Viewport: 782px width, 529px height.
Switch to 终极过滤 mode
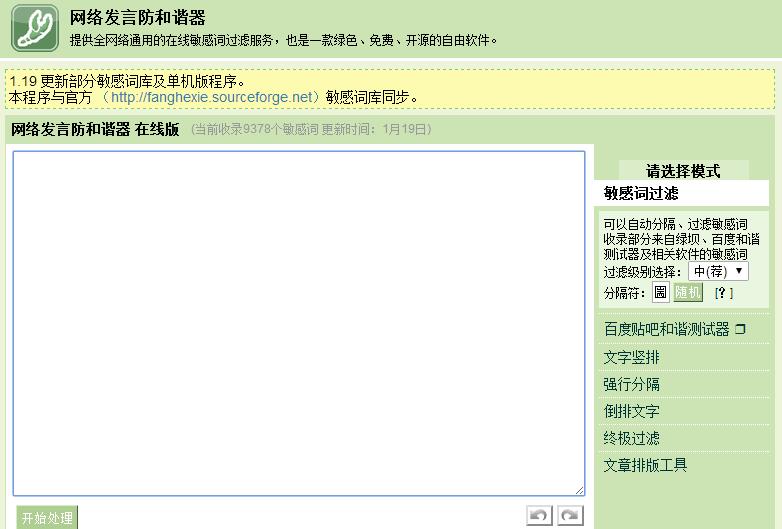631,438
